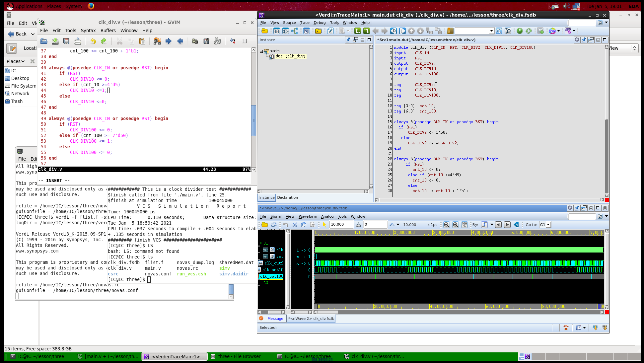The height and width of the screenshot is (363, 644).
Task: Open the Verdi toolbar search combo box dropdown
Action: 491,31
